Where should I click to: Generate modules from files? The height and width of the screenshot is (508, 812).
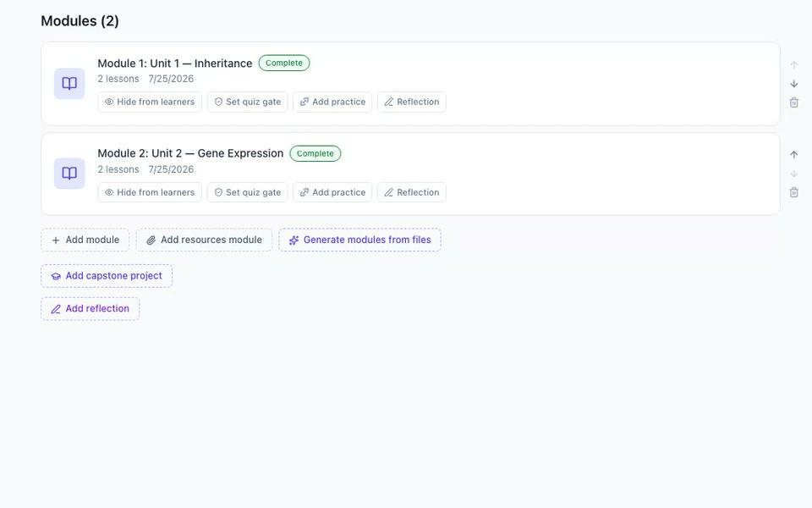coord(360,240)
